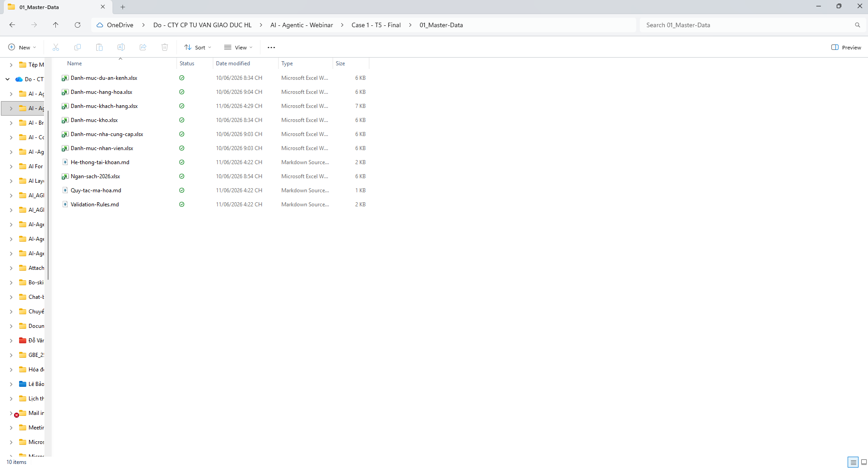This screenshot has width=868, height=473.
Task: Open the View dropdown menu
Action: coord(238,47)
